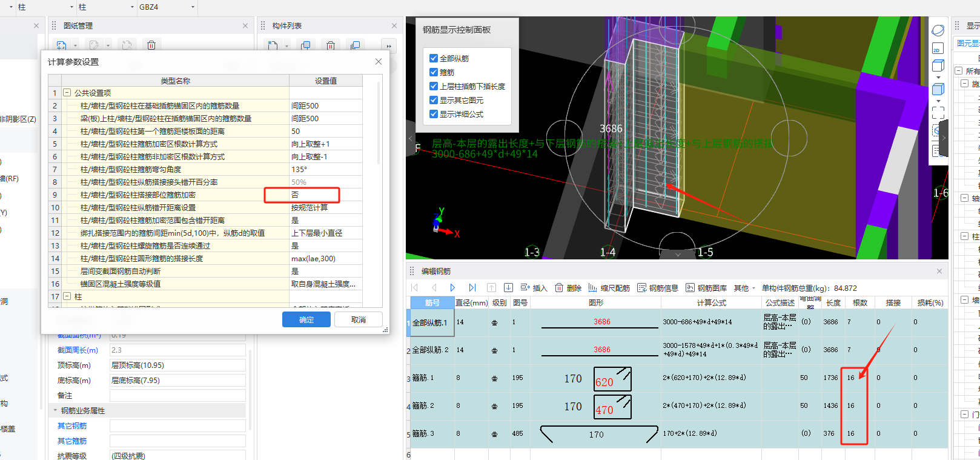Toggle 全部纵筋 checkbox
The width and height of the screenshot is (980, 460).
pos(434,58)
